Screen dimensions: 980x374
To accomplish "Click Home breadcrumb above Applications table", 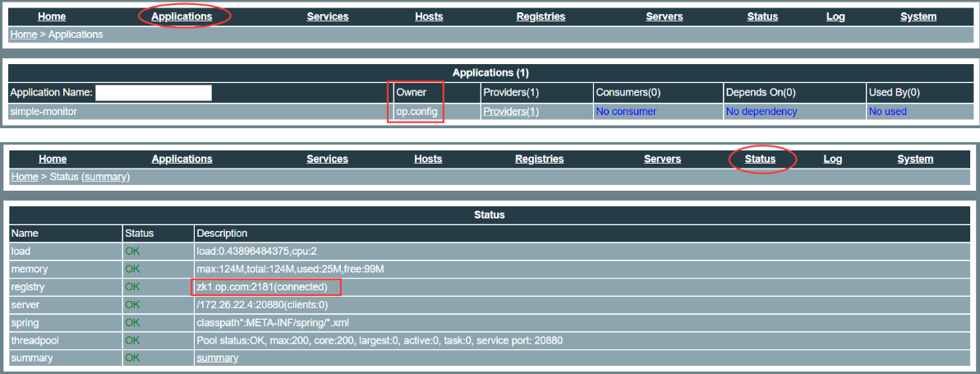I will pos(23,35).
